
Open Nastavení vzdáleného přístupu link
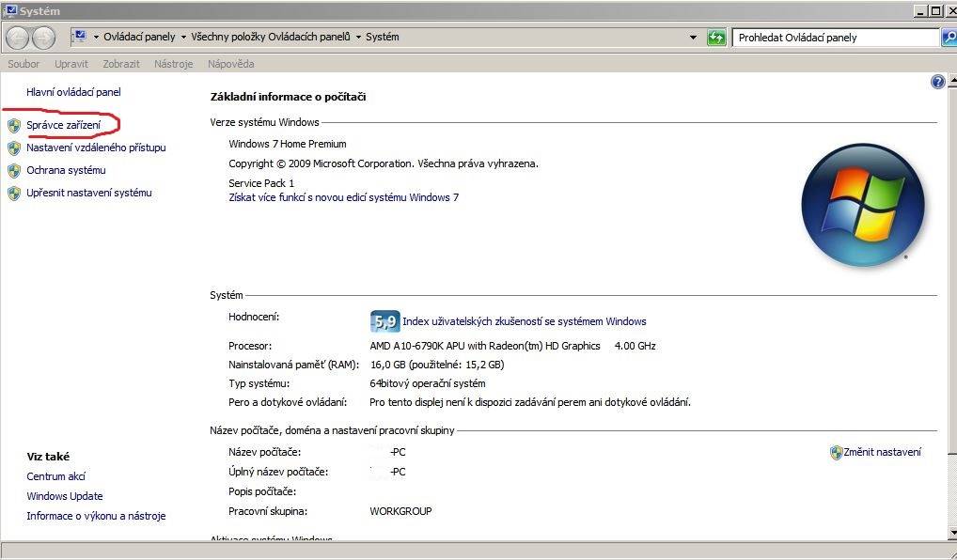(96, 148)
